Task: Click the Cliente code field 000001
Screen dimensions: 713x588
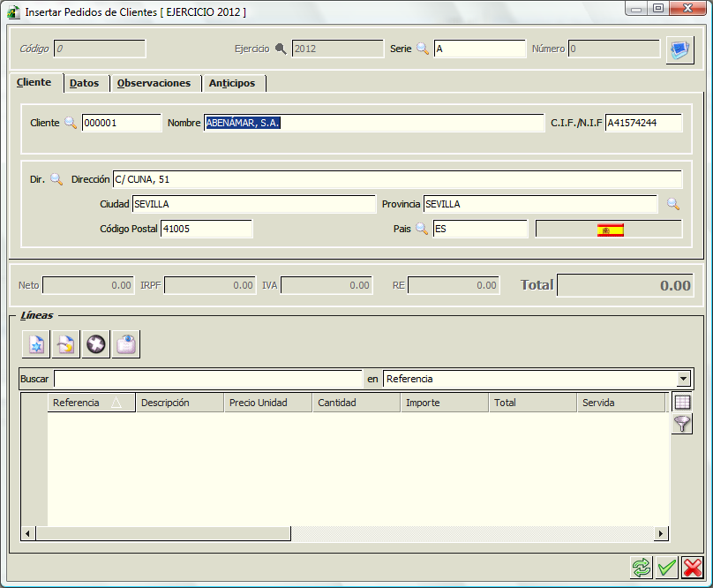Action: point(122,123)
